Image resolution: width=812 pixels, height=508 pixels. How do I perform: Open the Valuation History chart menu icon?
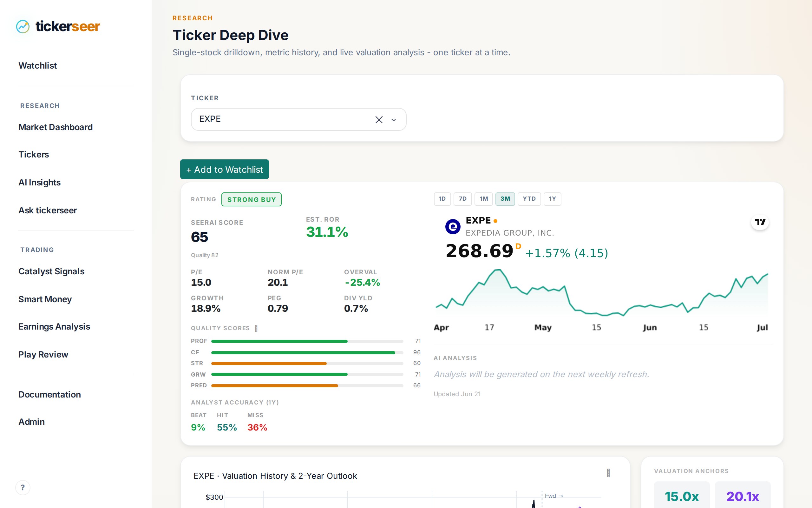[x=608, y=473]
